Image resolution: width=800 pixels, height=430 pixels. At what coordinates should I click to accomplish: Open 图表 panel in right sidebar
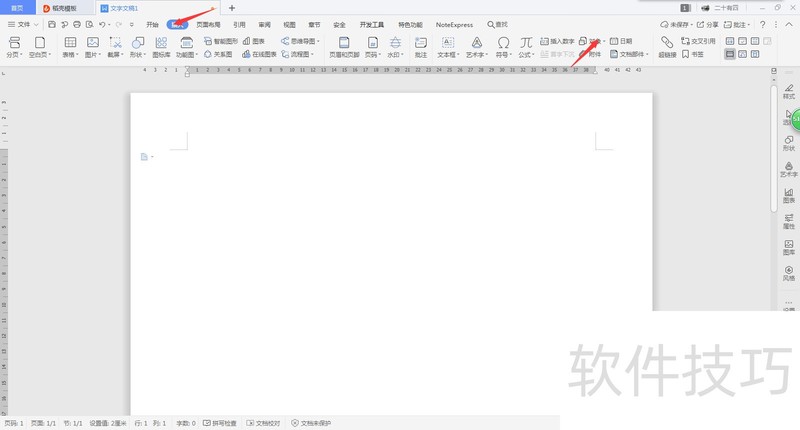click(x=788, y=192)
